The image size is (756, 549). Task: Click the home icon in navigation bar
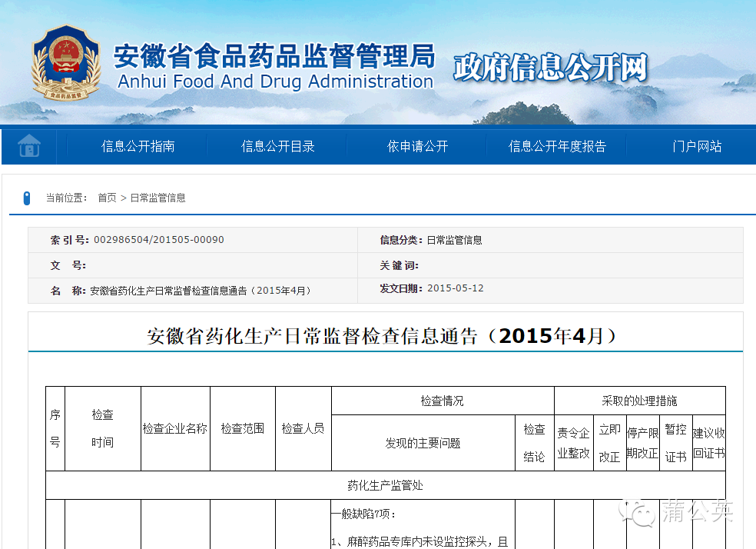coord(29,145)
